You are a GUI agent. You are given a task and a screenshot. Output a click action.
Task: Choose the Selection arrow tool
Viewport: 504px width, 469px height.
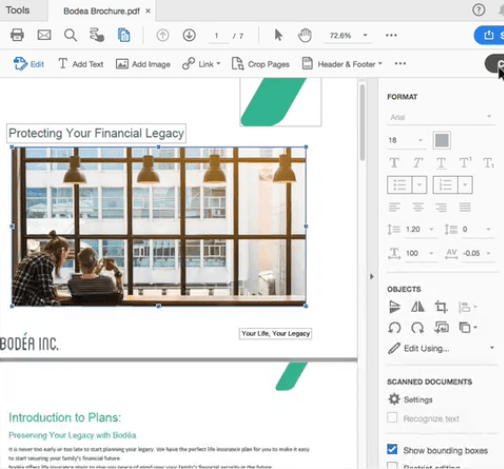pyautogui.click(x=278, y=35)
